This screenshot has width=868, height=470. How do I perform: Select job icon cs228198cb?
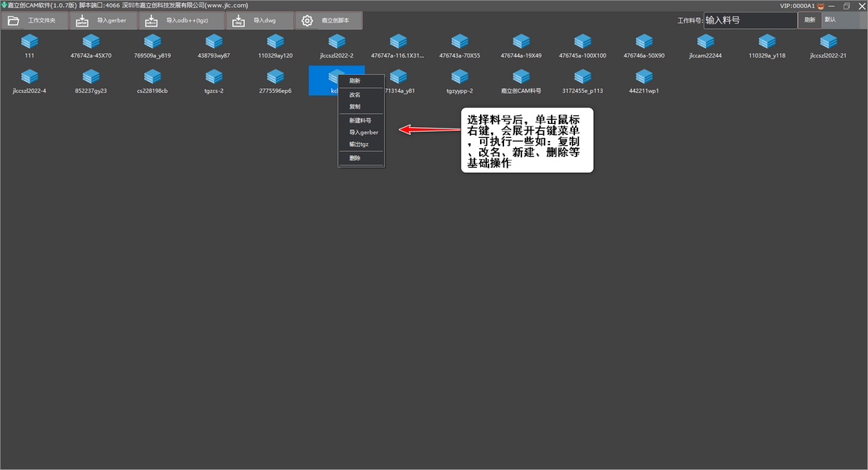[x=152, y=81]
